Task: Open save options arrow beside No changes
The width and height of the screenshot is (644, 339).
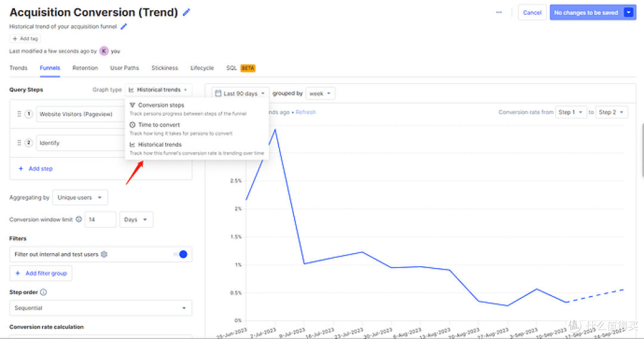Action: pos(628,13)
